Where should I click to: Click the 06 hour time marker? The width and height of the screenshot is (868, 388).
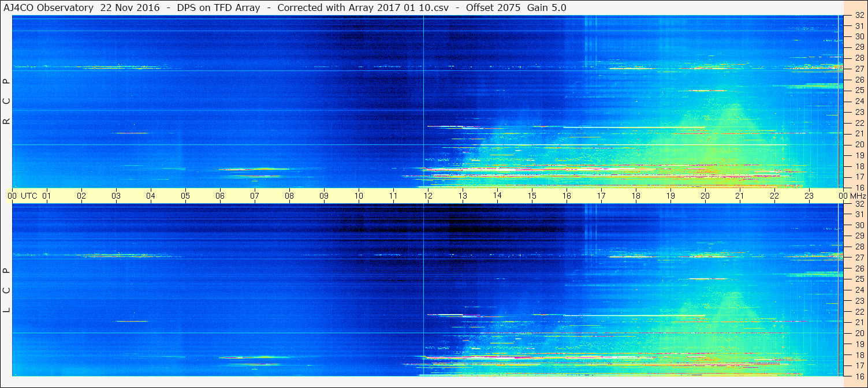click(220, 196)
